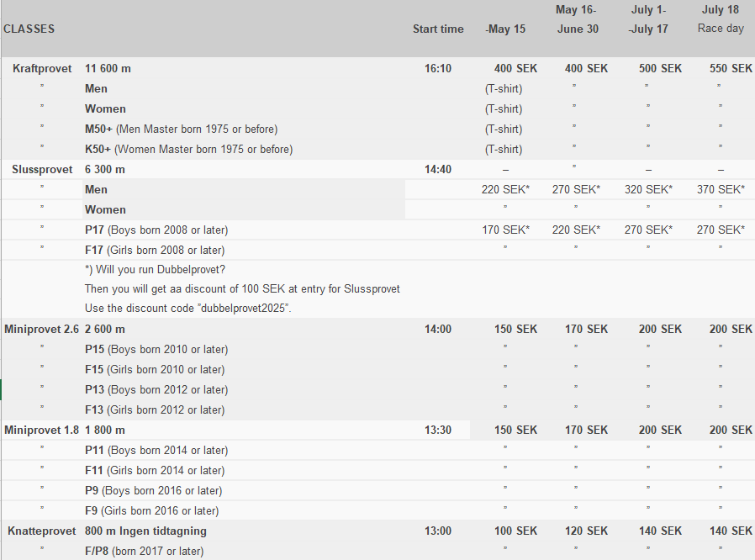Select the F17 Girls born 2008 class

click(155, 250)
